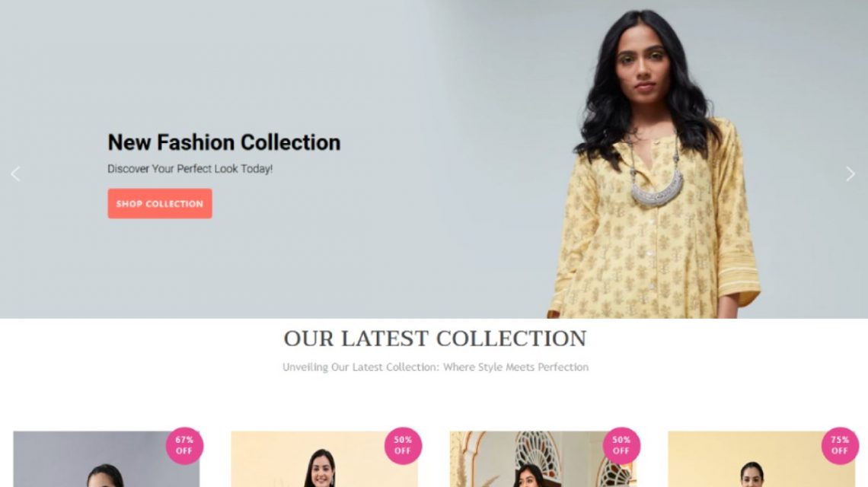The image size is (868, 487).
Task: Select the 75% OFF discount badge
Action: 840,445
